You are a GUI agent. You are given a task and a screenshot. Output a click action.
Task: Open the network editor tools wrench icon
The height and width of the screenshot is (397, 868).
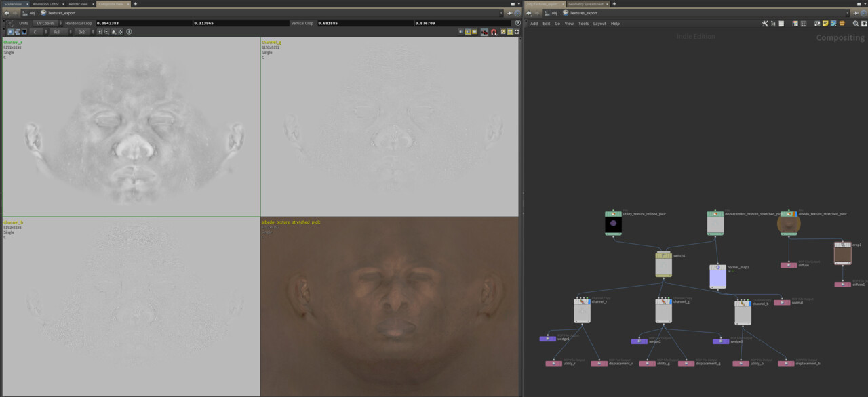coord(764,23)
